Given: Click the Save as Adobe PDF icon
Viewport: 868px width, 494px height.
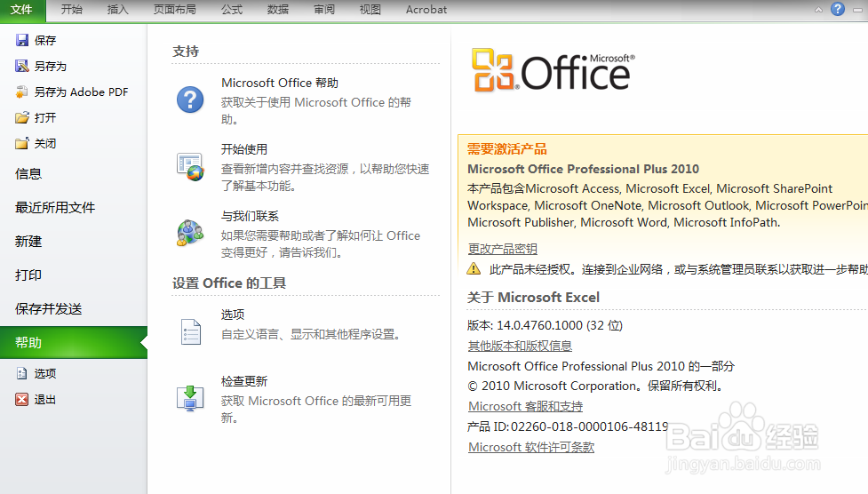Looking at the screenshot, I should 22,92.
